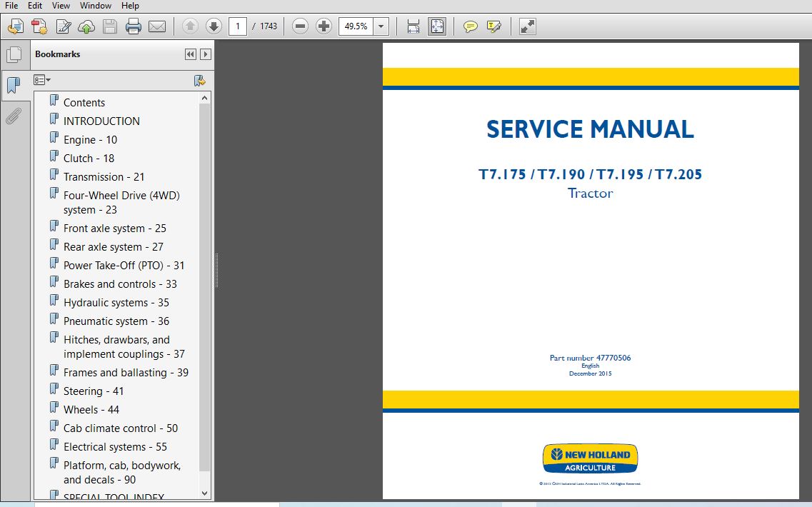
Task: Click the zoom in plus button
Action: [x=324, y=26]
